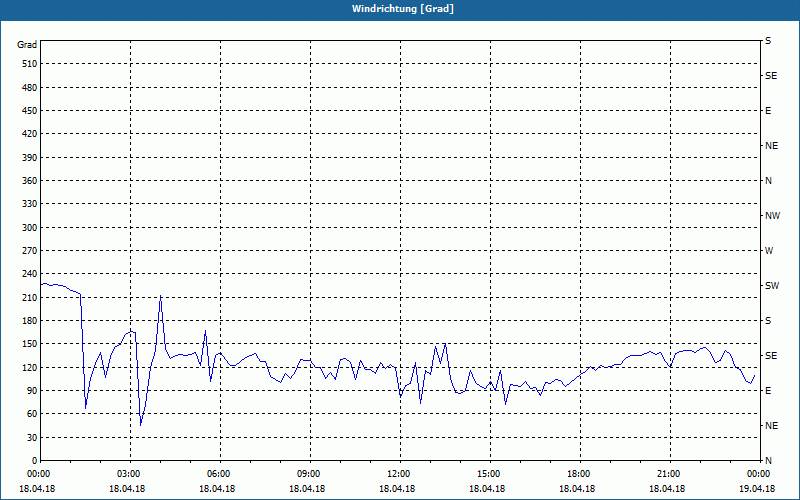Click the 15:00 time axis label
This screenshot has height=500, width=800.
click(490, 474)
